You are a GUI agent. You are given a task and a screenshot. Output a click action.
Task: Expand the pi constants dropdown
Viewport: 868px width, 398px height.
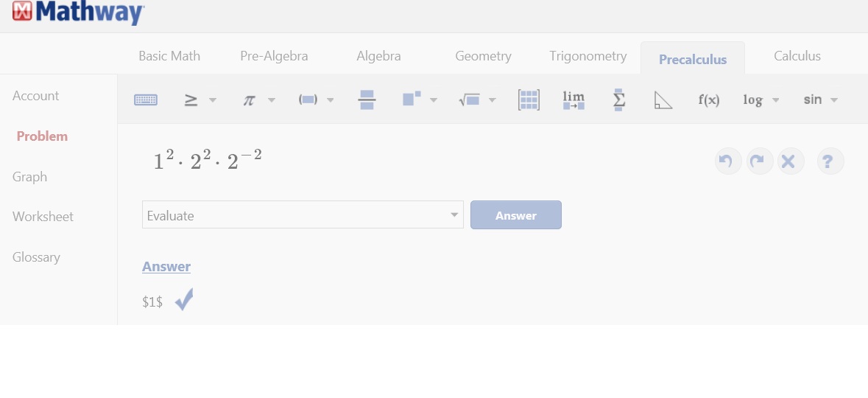pyautogui.click(x=271, y=100)
